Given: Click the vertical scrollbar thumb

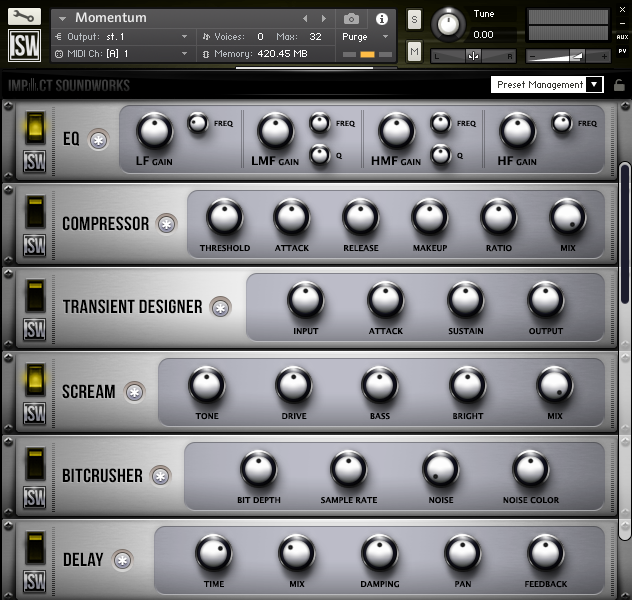Looking at the screenshot, I should (x=625, y=233).
